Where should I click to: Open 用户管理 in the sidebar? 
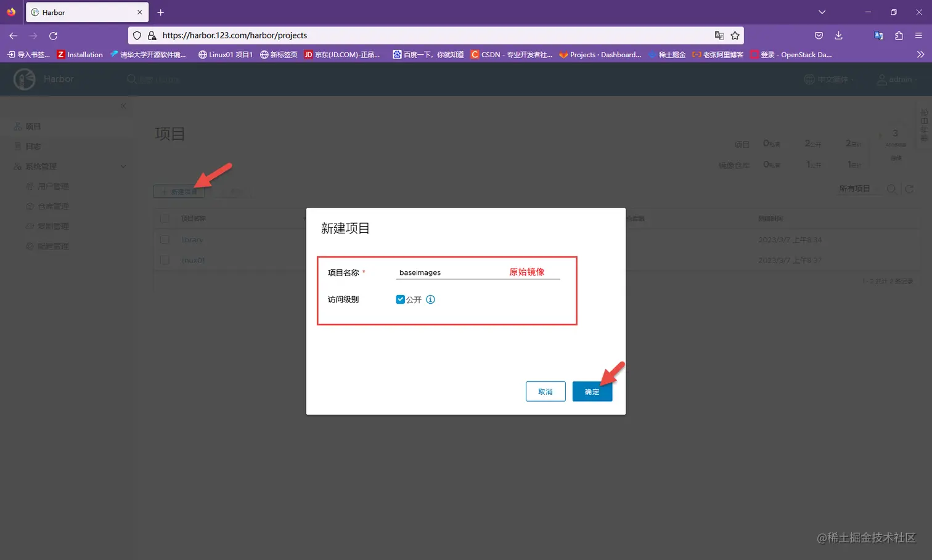(x=55, y=186)
